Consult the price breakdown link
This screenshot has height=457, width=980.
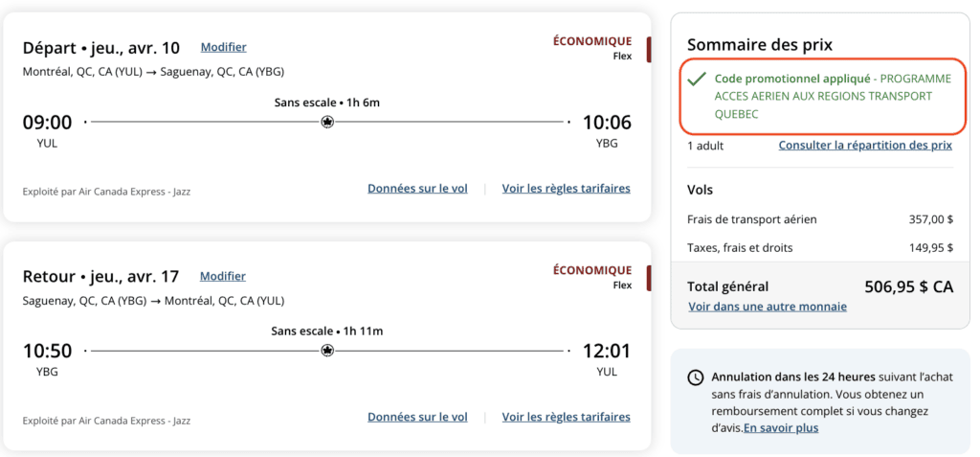(x=865, y=146)
